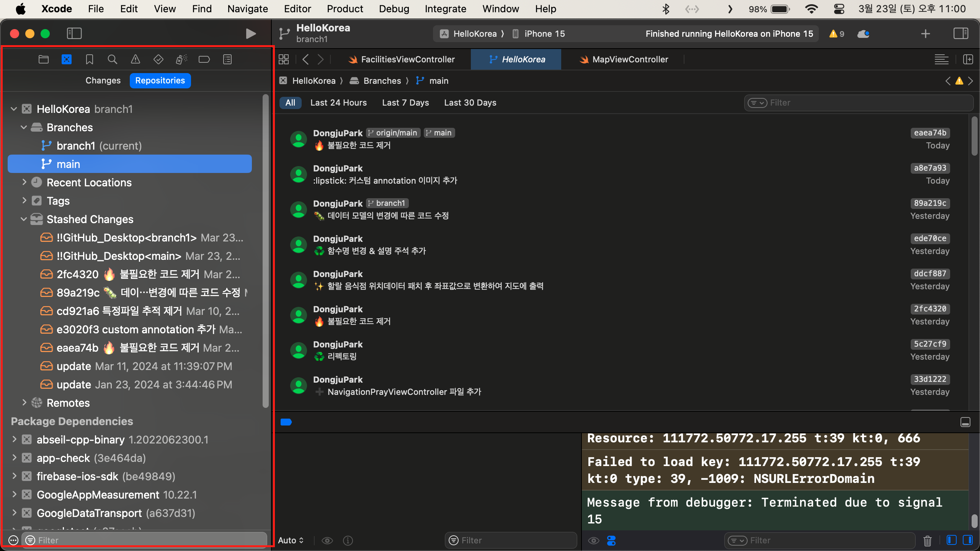Image resolution: width=980 pixels, height=551 pixels.
Task: Open the Test navigator diamond icon
Action: click(158, 59)
